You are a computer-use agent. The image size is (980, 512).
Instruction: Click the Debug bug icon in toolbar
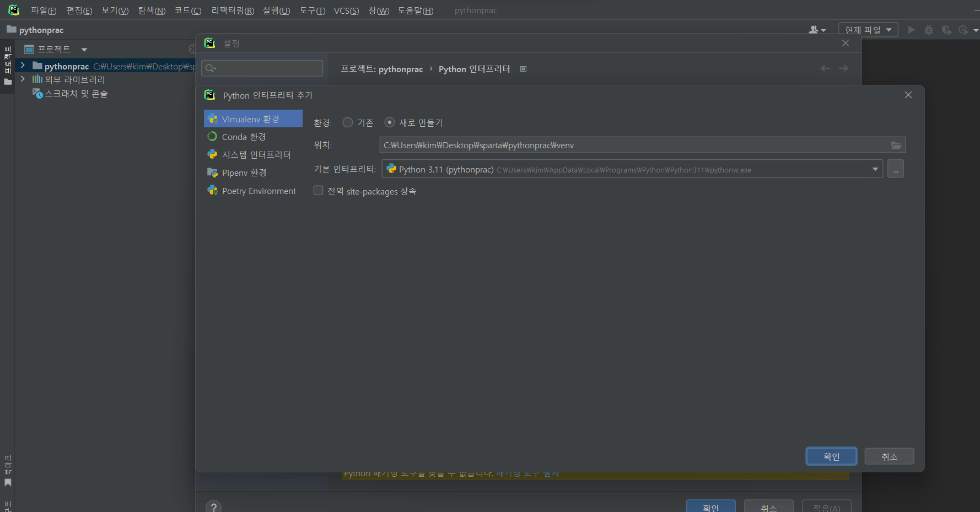929,30
